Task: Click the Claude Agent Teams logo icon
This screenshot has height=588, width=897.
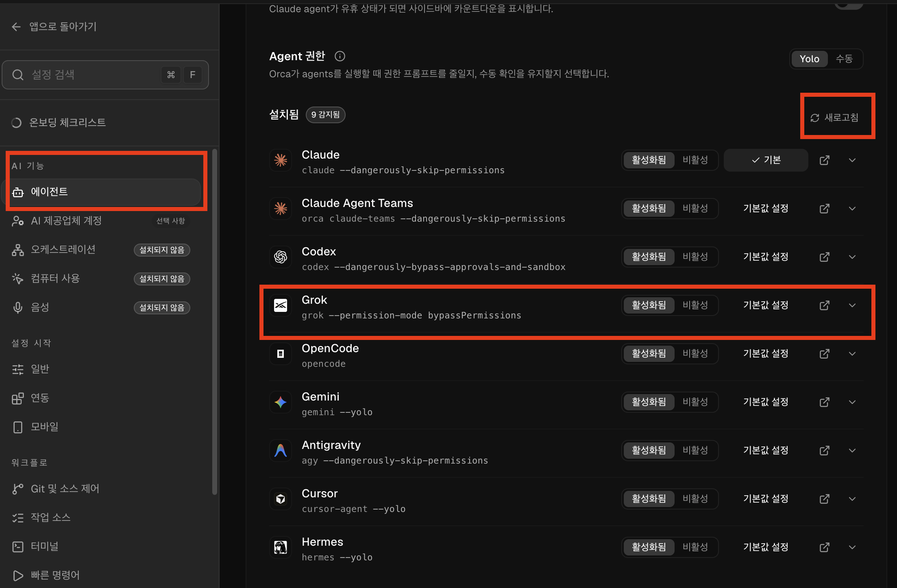Action: pos(281,209)
